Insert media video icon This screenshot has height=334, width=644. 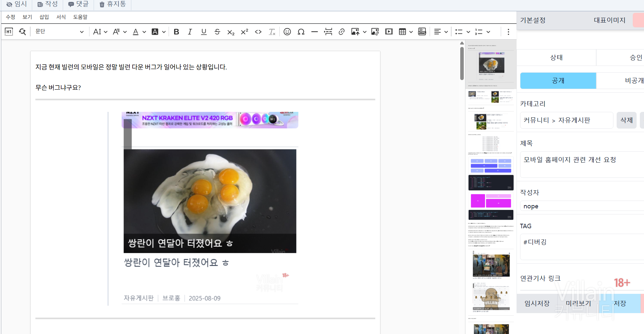coord(389,32)
